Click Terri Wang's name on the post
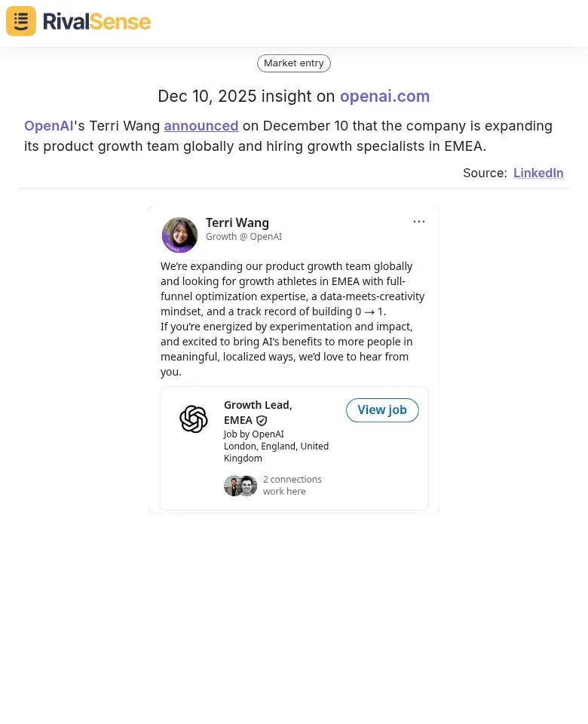 [x=237, y=222]
